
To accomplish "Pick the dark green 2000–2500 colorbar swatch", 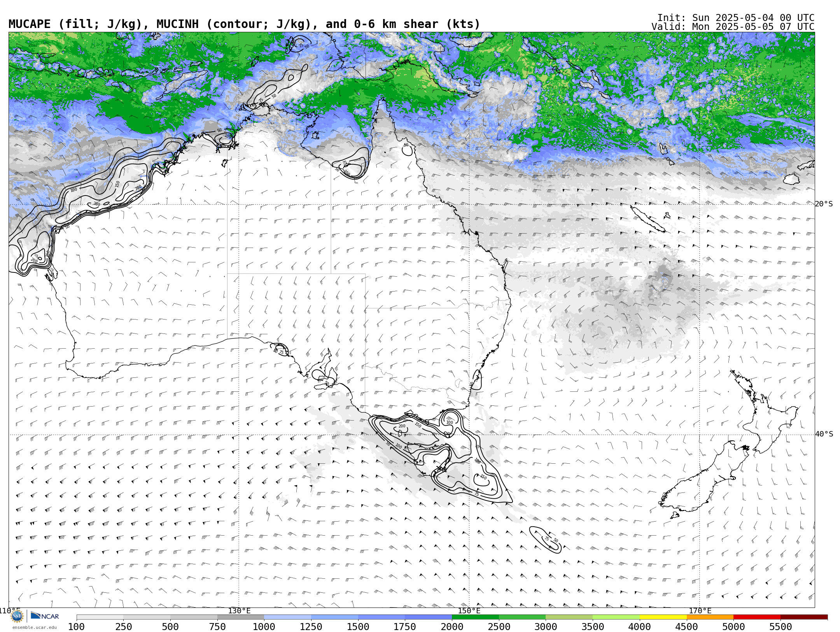I will pyautogui.click(x=475, y=617).
